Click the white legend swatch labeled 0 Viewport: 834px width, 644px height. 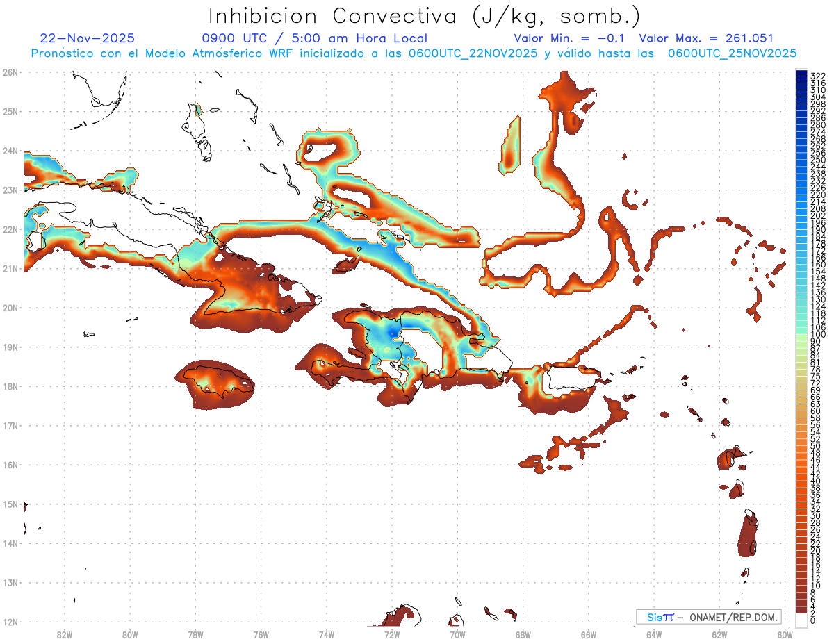pos(802,620)
